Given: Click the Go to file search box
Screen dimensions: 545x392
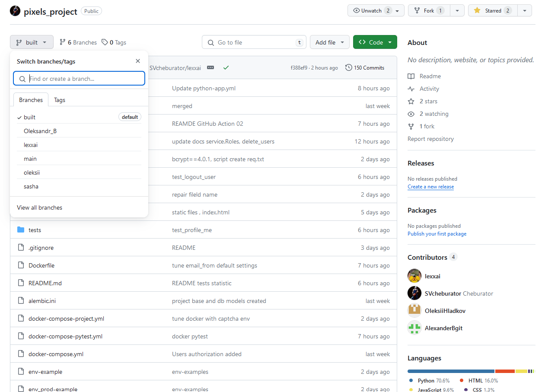Looking at the screenshot, I should coord(254,42).
